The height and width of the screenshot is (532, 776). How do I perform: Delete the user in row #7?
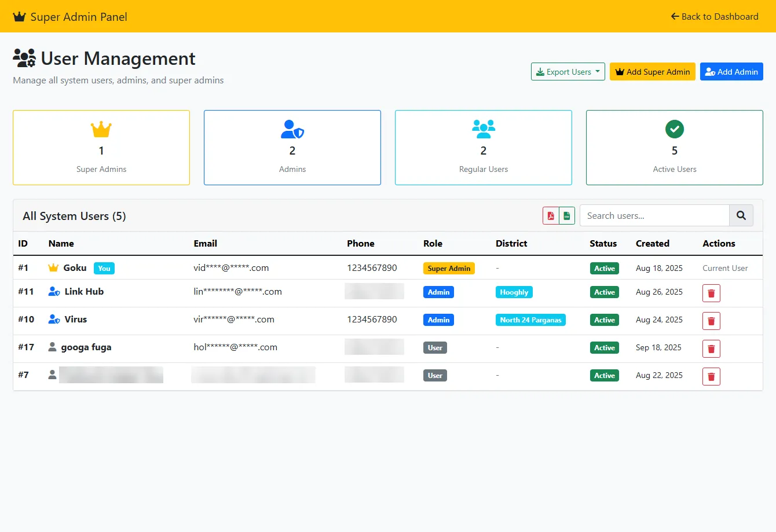coord(711,377)
